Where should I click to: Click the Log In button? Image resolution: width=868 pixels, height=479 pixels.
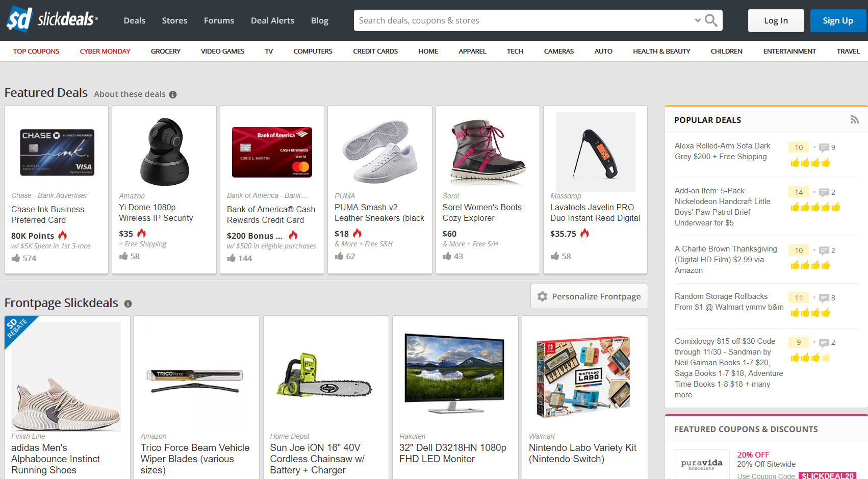(x=776, y=20)
